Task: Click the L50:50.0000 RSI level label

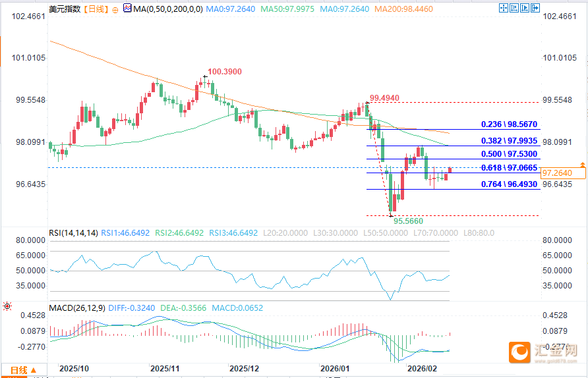Action: 386,233
